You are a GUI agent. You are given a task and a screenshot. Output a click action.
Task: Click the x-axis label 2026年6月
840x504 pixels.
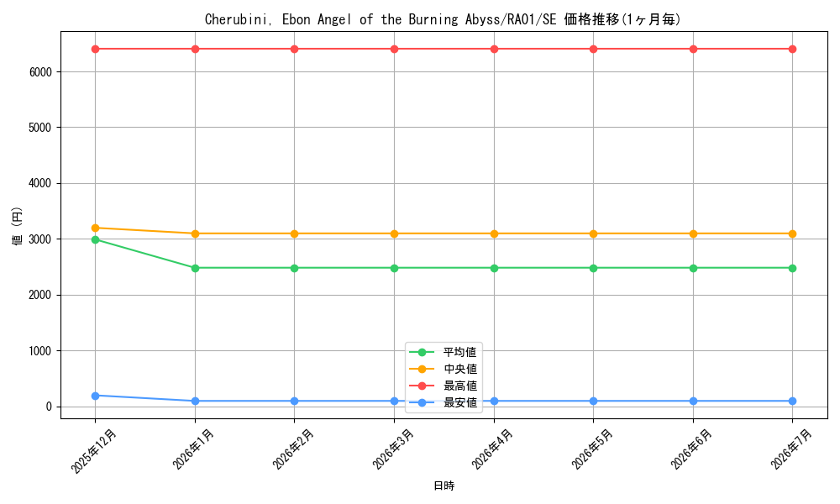(x=692, y=449)
